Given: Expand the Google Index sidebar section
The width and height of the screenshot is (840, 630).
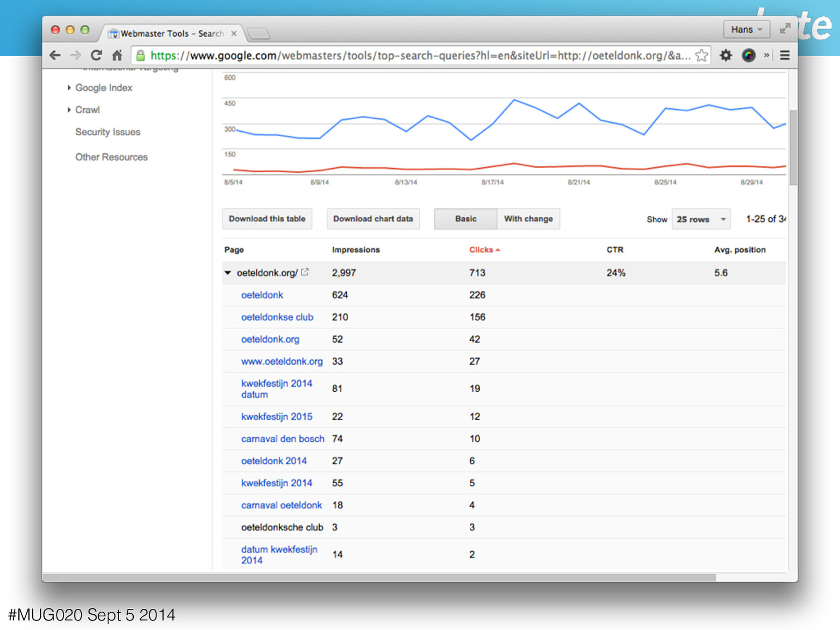Looking at the screenshot, I should [103, 88].
